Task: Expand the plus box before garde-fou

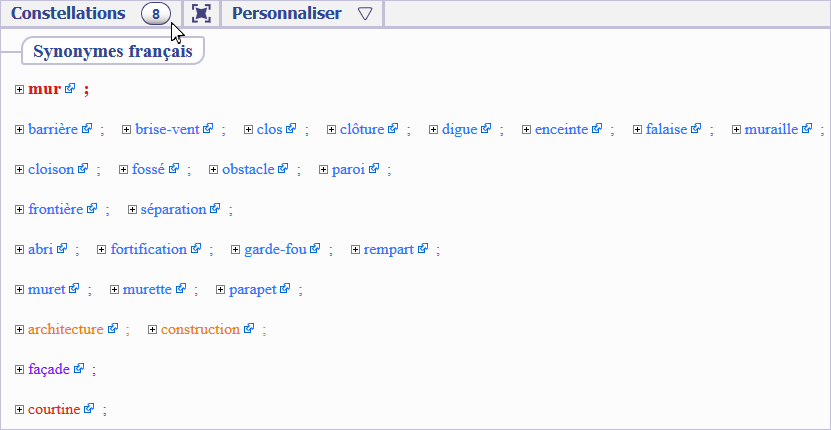Action: click(236, 250)
